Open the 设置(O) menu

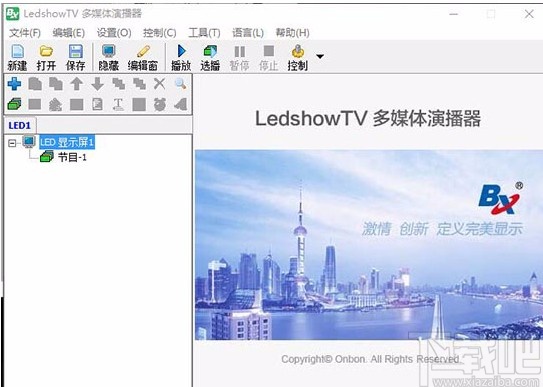click(x=114, y=33)
